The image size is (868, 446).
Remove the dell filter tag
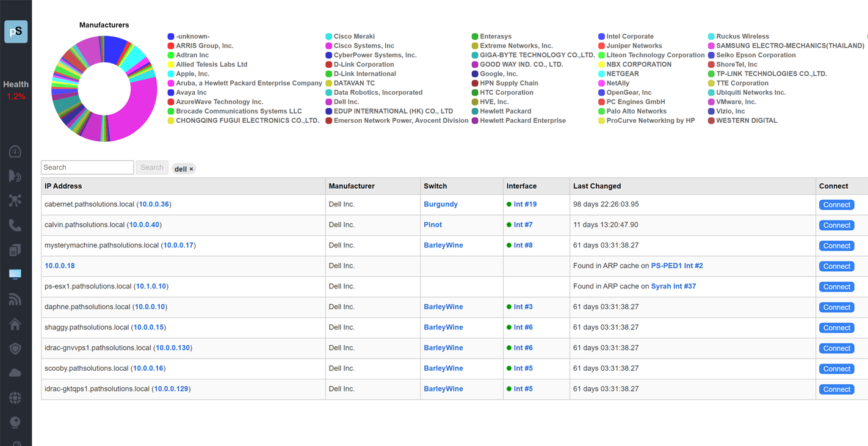pos(191,169)
